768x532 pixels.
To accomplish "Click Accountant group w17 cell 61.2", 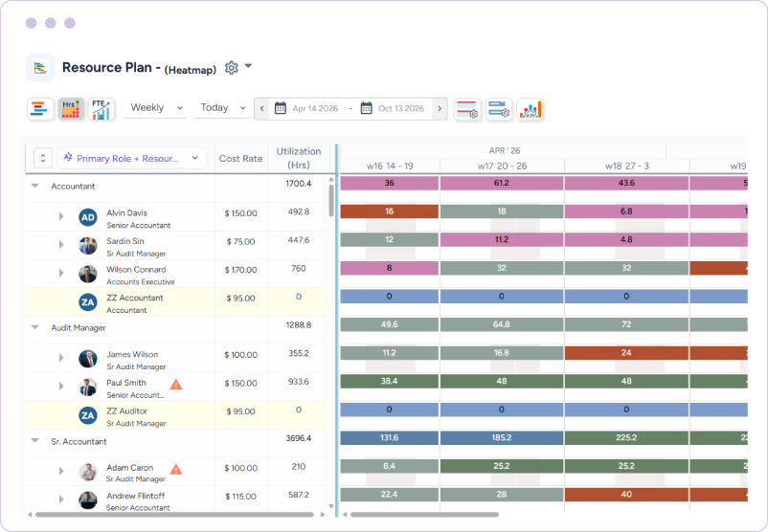I will coord(502,183).
